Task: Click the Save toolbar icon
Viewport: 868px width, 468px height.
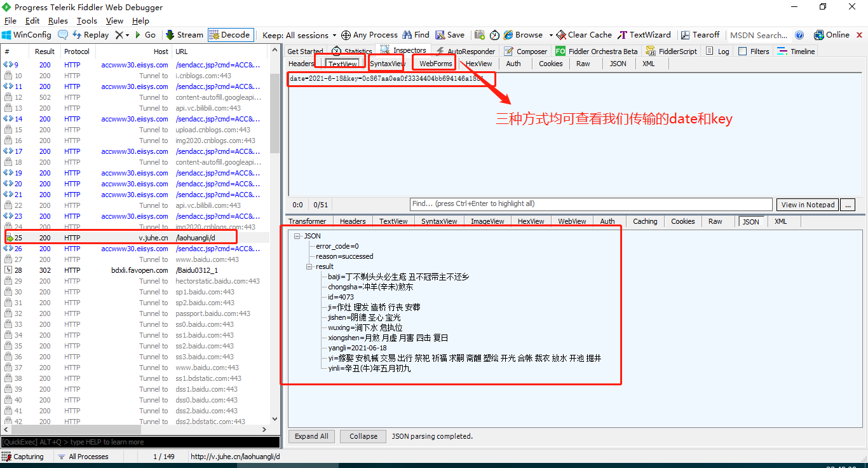Action: click(450, 35)
